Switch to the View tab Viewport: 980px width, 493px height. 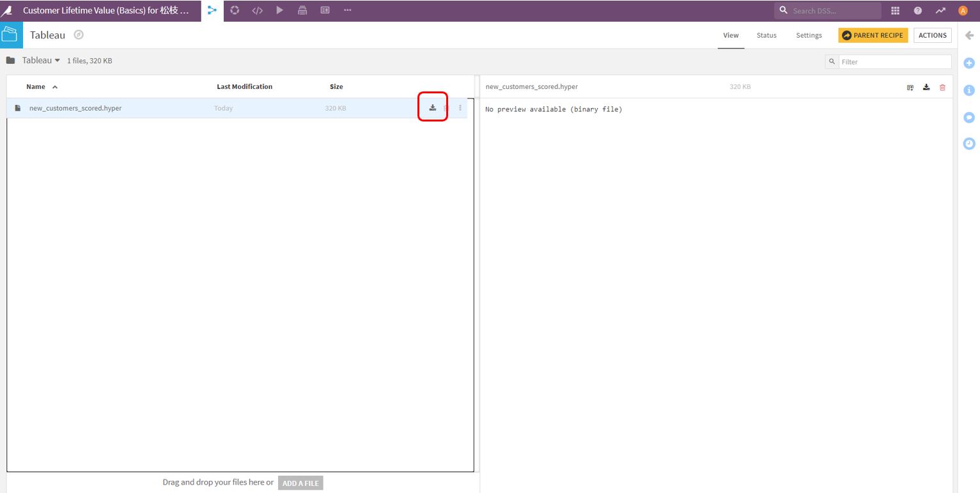click(x=731, y=35)
